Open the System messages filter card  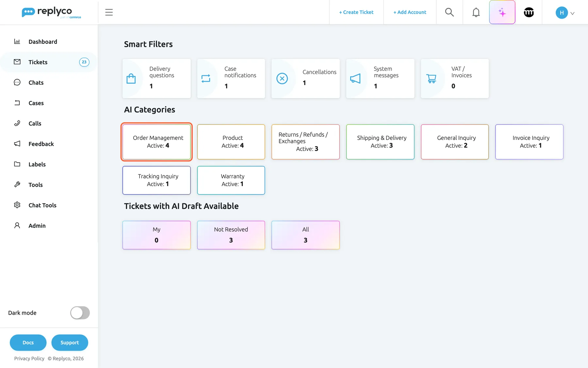[380, 79]
